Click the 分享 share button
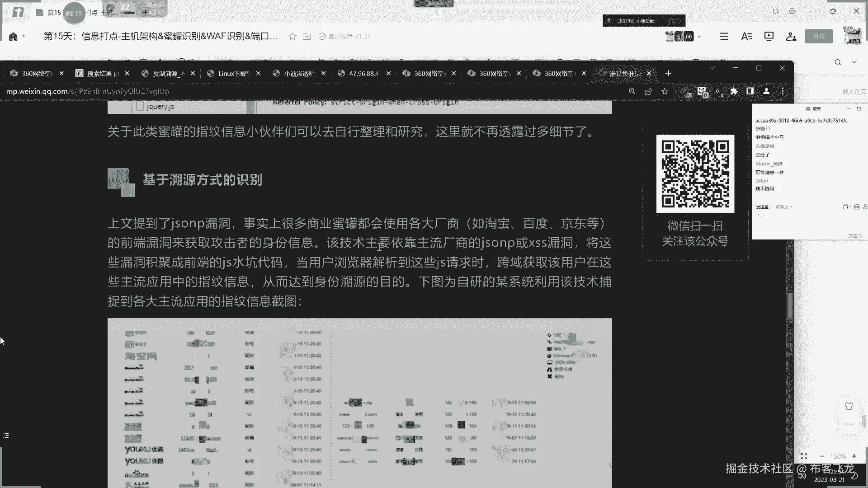Screen dimensions: 868x488 tap(819, 36)
